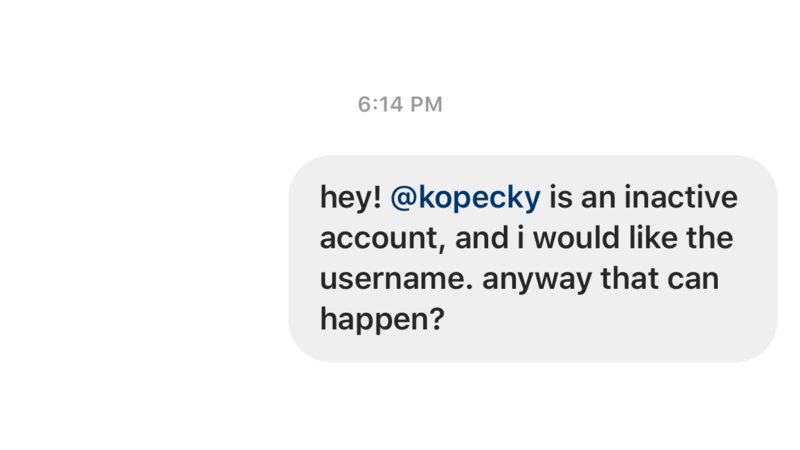The height and width of the screenshot is (450, 800).
Task: Click the lowercase "i" before "would"
Action: click(520, 238)
